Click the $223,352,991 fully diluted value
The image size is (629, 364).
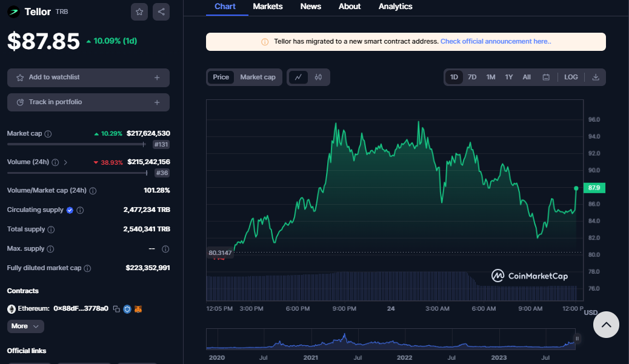click(148, 268)
